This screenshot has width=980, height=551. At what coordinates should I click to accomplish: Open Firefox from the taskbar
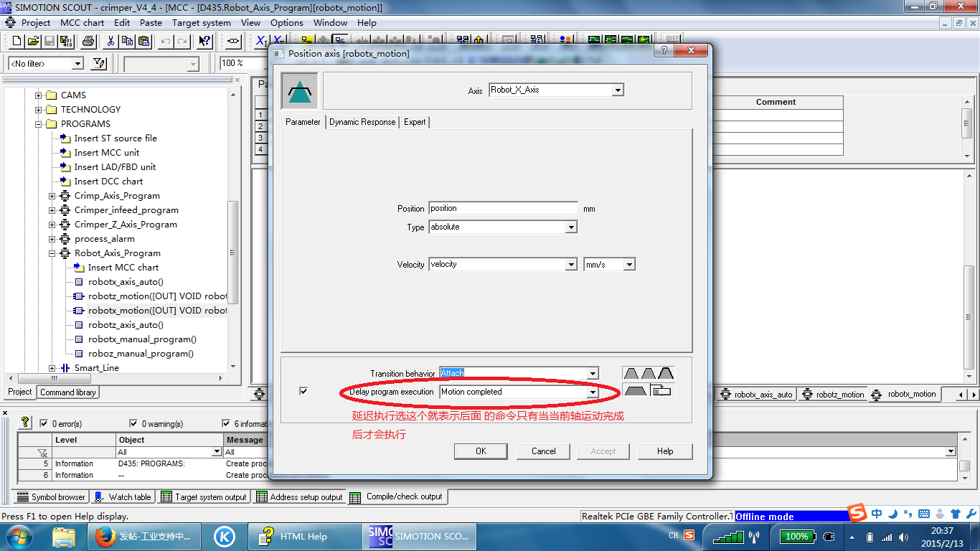(x=145, y=536)
